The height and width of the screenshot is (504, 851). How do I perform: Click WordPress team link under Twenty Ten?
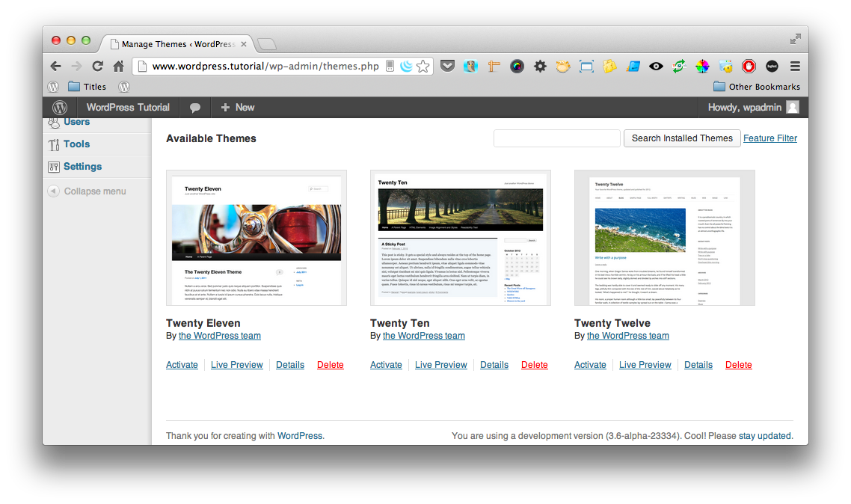[x=423, y=336]
